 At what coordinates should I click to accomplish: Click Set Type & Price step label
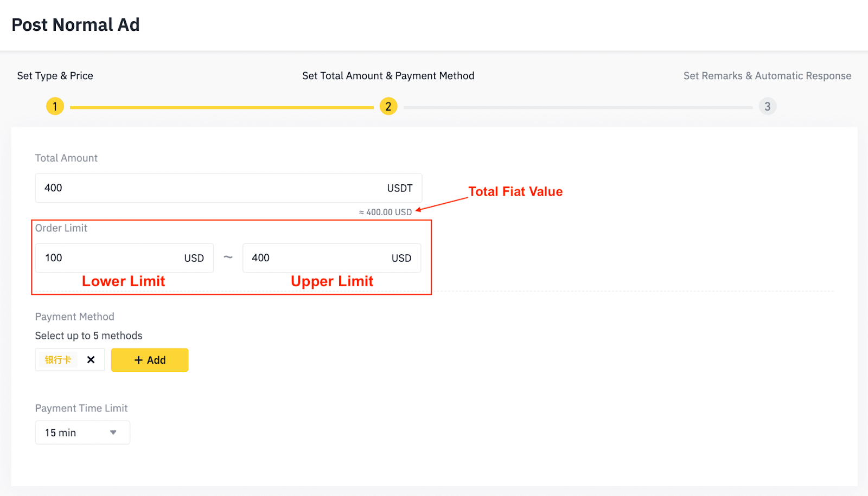(55, 76)
